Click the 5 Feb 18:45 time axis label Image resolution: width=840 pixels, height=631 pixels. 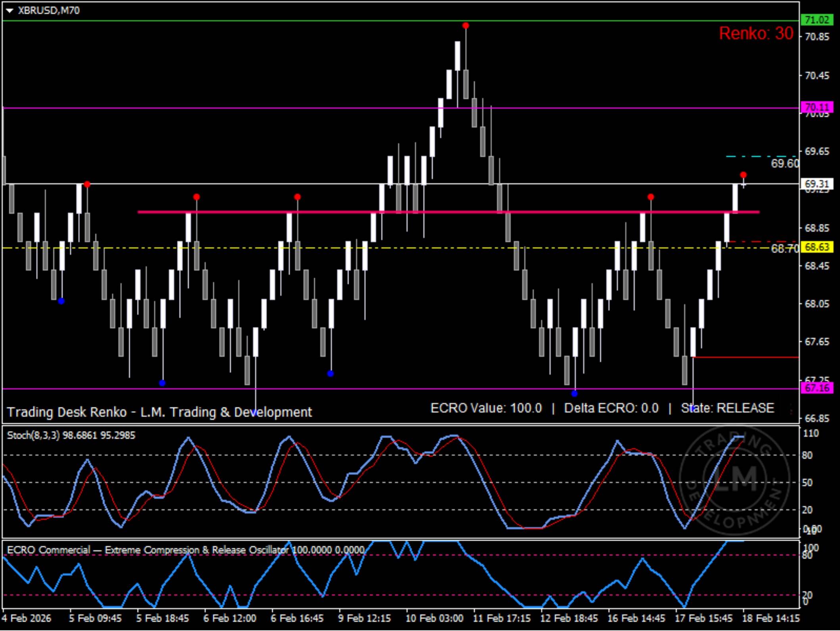[163, 618]
